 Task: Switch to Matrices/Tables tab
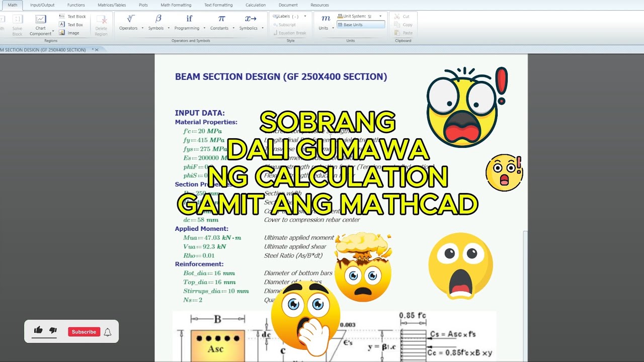(x=112, y=5)
